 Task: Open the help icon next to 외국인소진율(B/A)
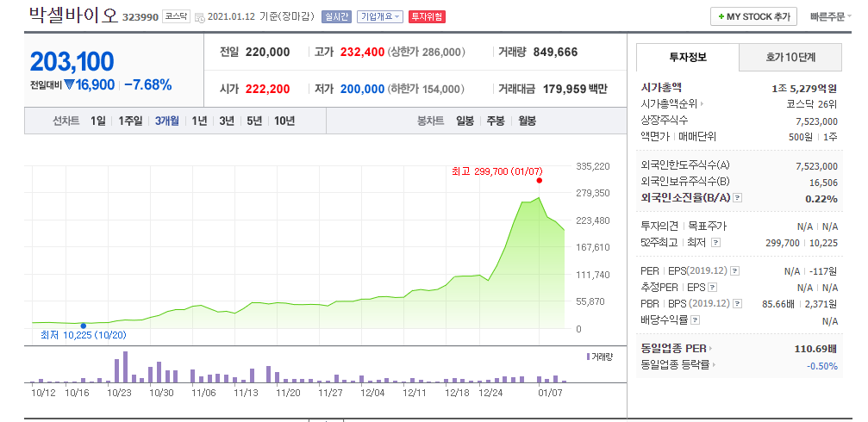[737, 197]
